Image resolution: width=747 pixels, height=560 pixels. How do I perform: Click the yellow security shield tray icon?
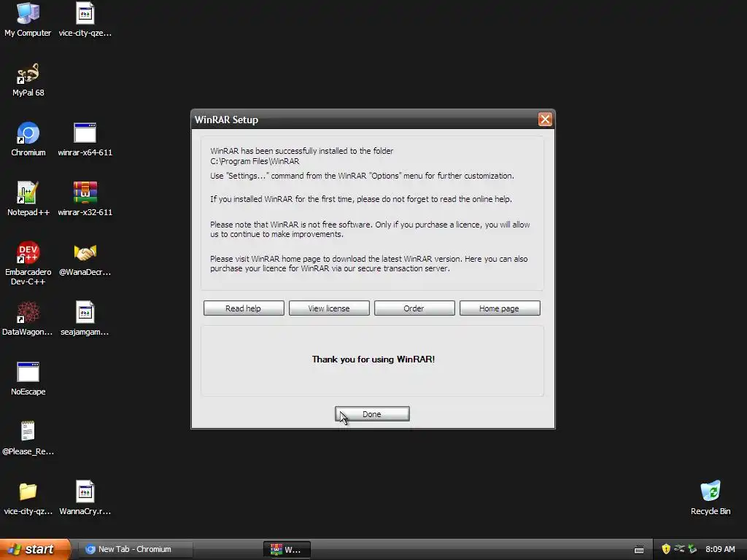point(666,549)
